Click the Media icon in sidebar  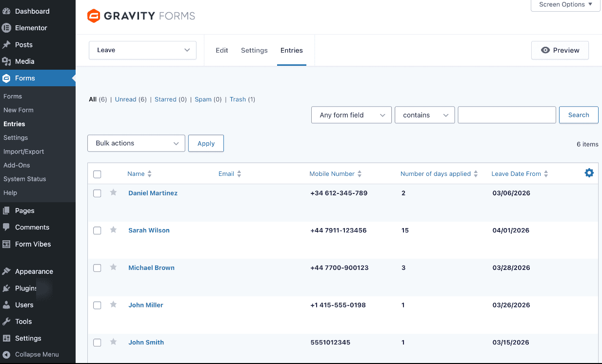[x=6, y=61]
